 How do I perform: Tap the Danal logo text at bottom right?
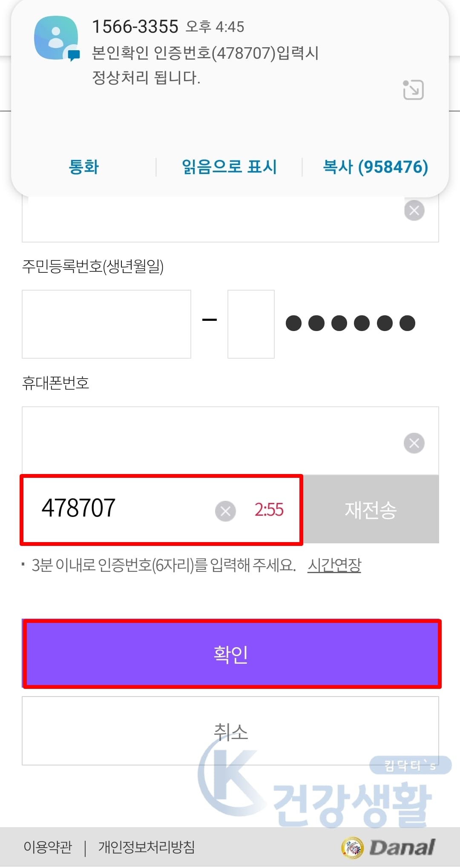tap(402, 847)
